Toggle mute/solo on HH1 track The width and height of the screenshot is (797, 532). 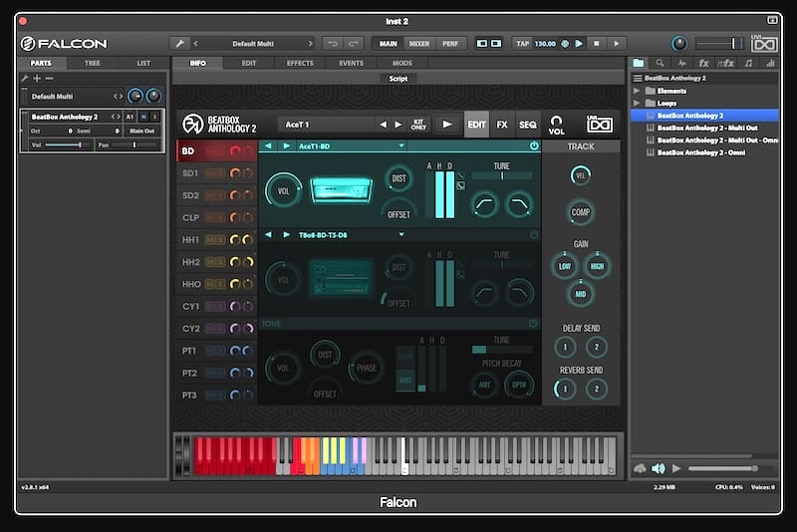[x=215, y=240]
